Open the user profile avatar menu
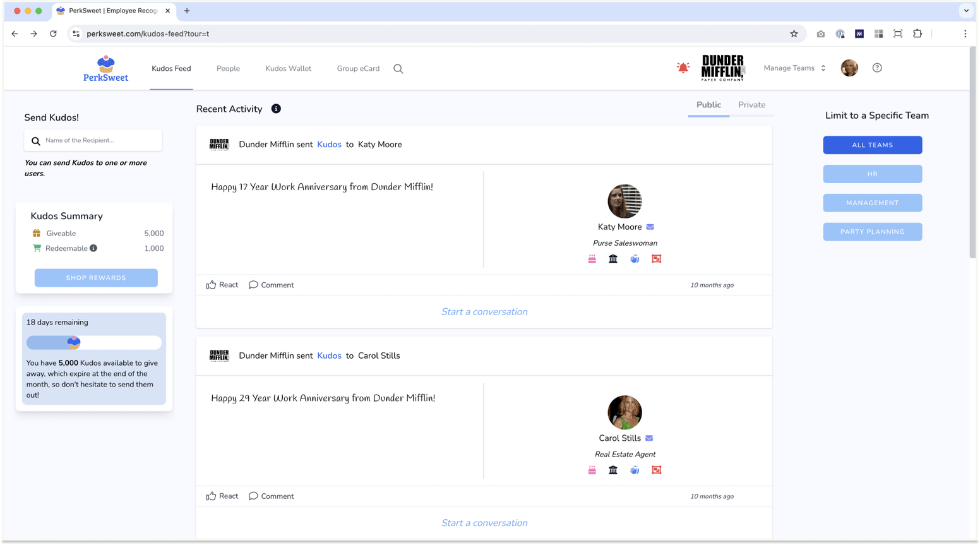Image resolution: width=980 pixels, height=545 pixels. pos(849,68)
